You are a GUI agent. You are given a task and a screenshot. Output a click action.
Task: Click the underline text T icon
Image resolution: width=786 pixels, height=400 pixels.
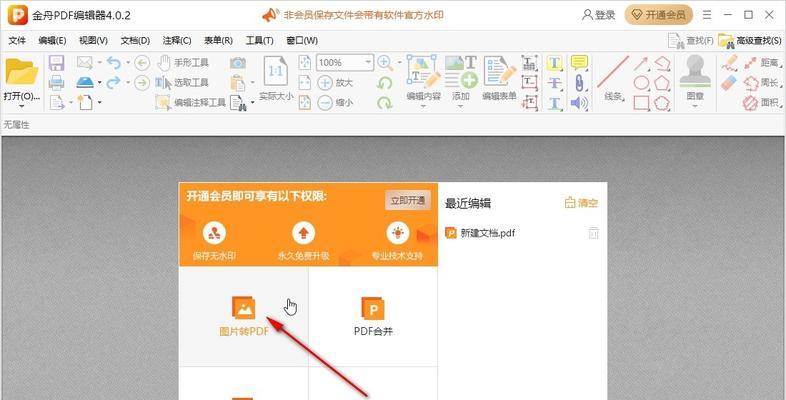[x=554, y=103]
